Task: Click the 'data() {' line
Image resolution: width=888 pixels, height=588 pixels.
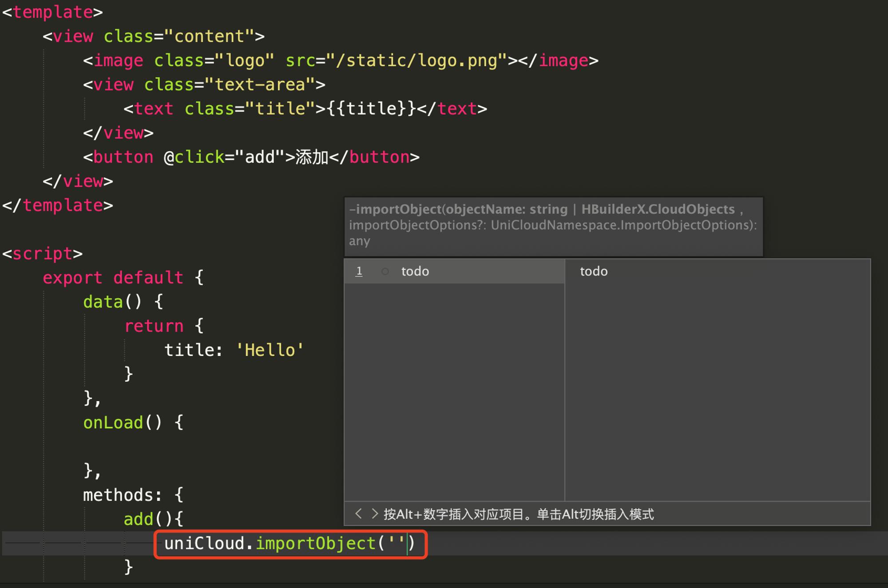Action: (x=123, y=302)
